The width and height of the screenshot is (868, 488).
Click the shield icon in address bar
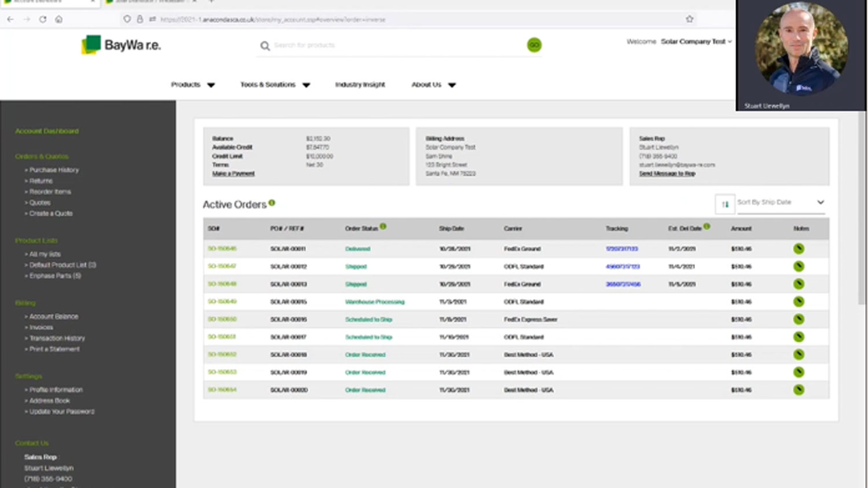(127, 19)
